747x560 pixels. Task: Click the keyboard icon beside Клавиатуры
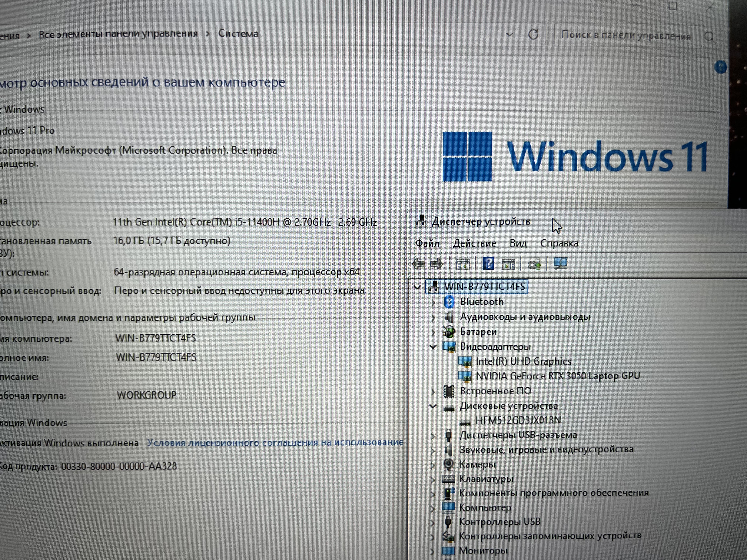point(449,479)
